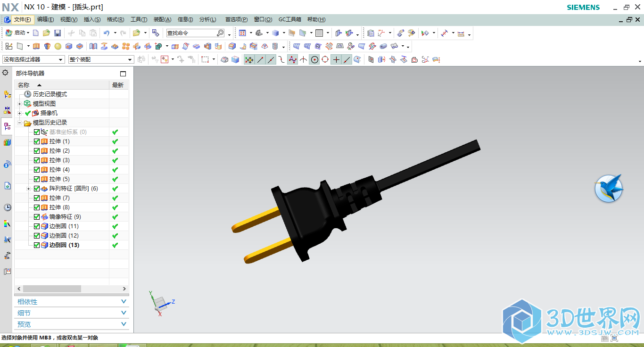
Task: Expand the 阵列特征 [圆形] (6) node
Action: (x=28, y=189)
